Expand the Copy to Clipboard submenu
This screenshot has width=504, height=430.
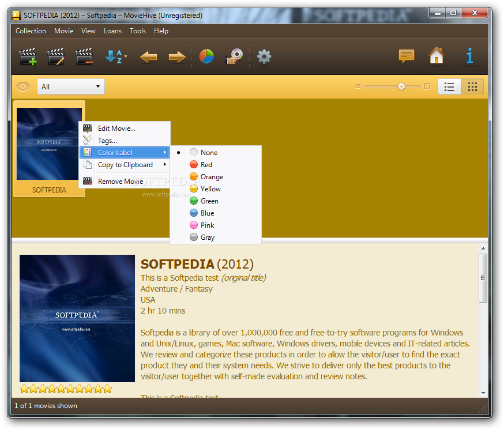125,164
